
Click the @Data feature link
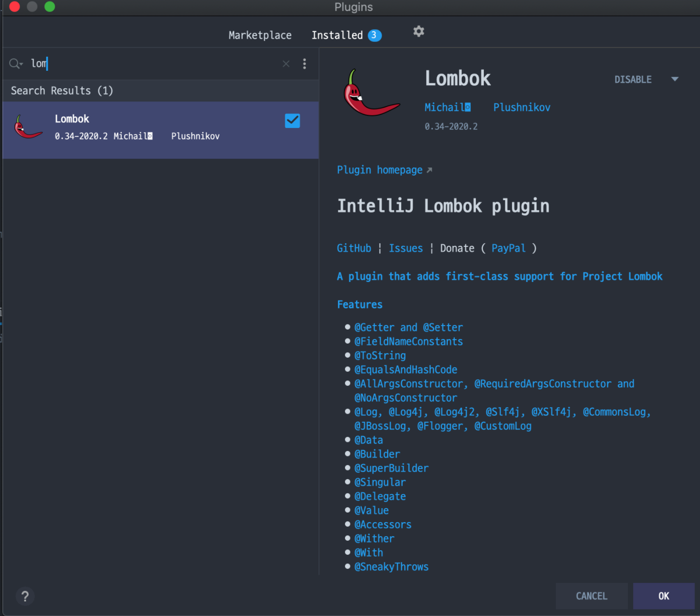pos(369,440)
